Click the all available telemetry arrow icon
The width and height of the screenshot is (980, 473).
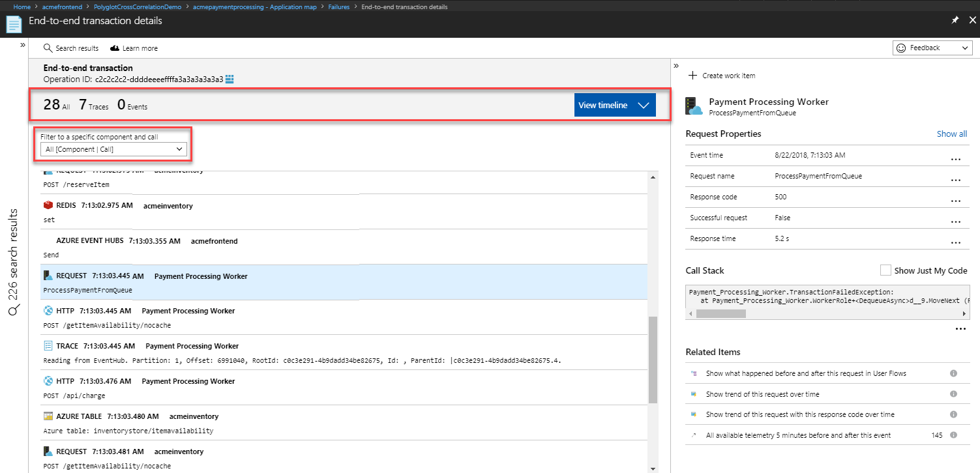694,435
